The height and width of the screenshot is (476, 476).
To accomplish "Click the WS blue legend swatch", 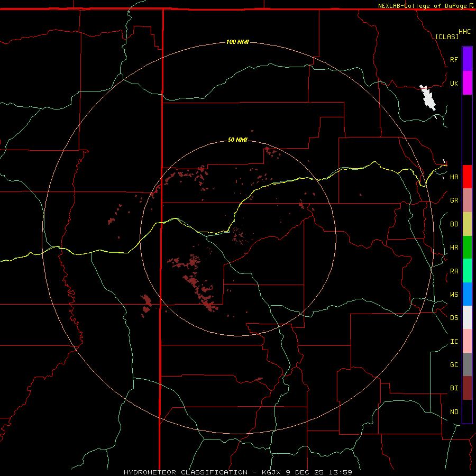I will (467, 294).
